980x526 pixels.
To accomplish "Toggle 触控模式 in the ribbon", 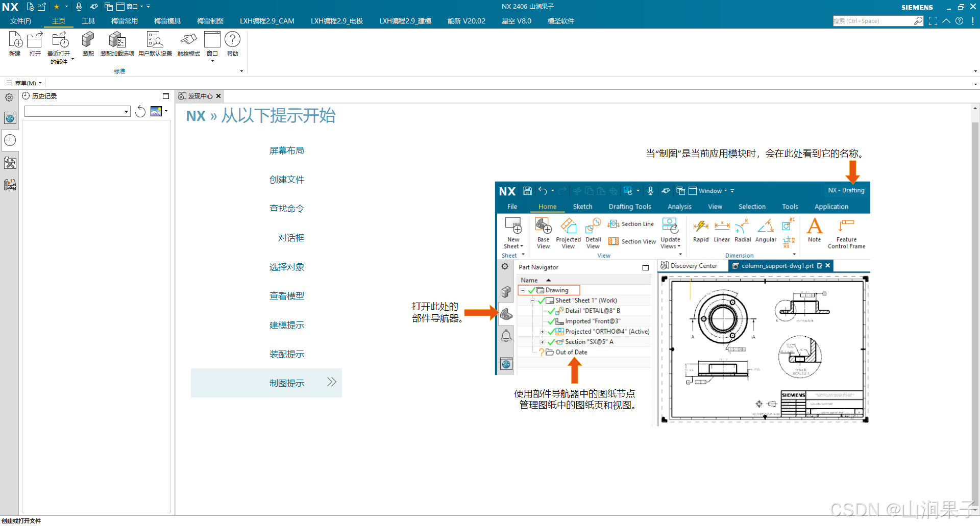I will [189, 44].
